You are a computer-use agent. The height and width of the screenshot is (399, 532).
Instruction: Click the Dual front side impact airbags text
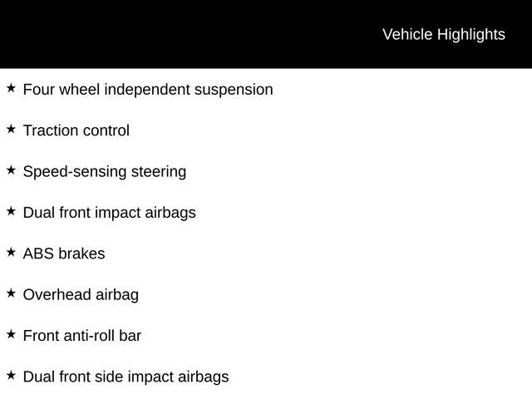click(x=126, y=377)
